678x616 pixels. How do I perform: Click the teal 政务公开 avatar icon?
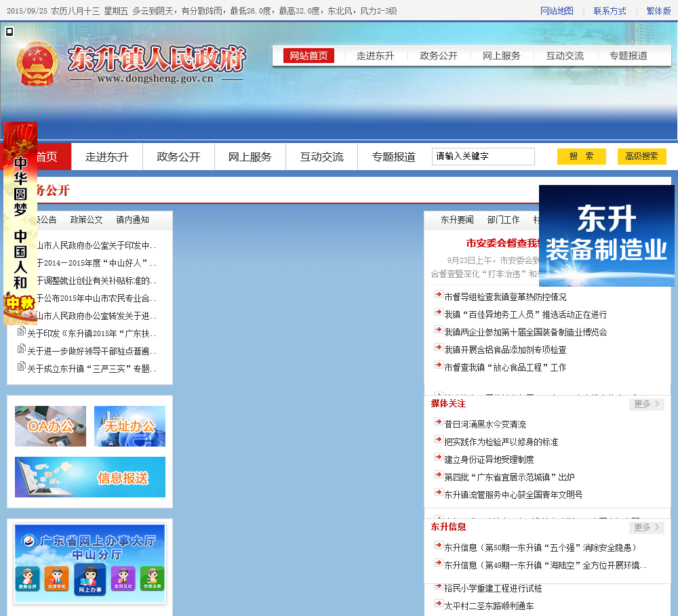pyautogui.click(x=27, y=579)
